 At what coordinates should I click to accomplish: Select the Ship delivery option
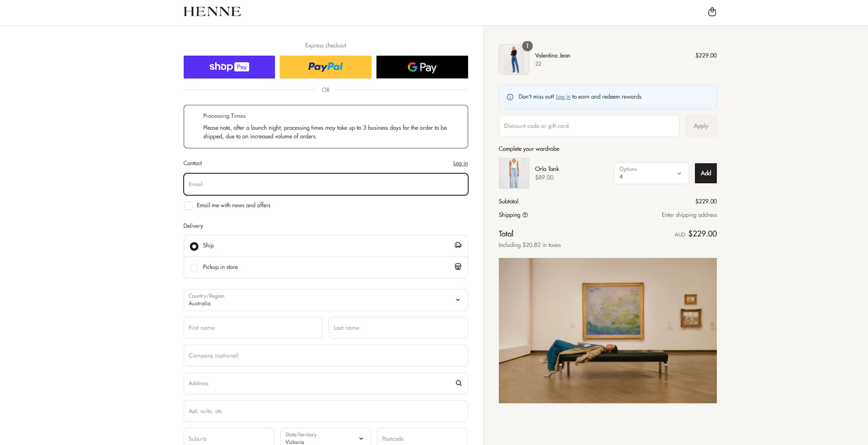(194, 246)
